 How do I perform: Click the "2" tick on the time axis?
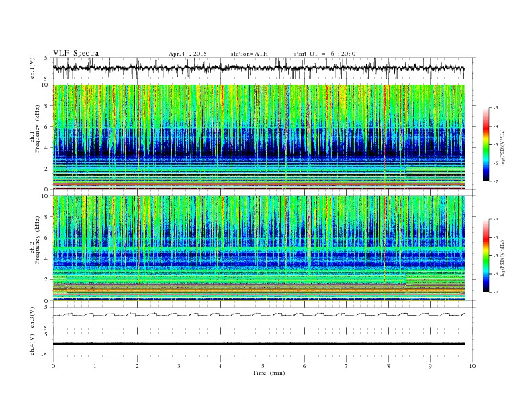click(x=137, y=366)
